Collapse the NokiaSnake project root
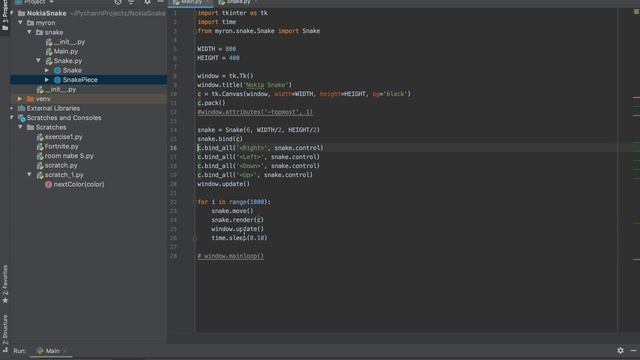 [12, 13]
